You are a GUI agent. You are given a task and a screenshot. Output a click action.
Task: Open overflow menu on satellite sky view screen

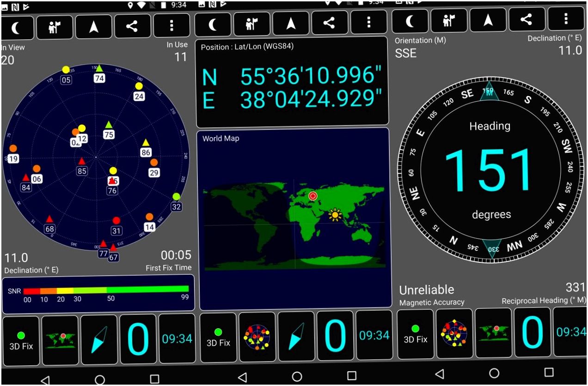pos(171,26)
